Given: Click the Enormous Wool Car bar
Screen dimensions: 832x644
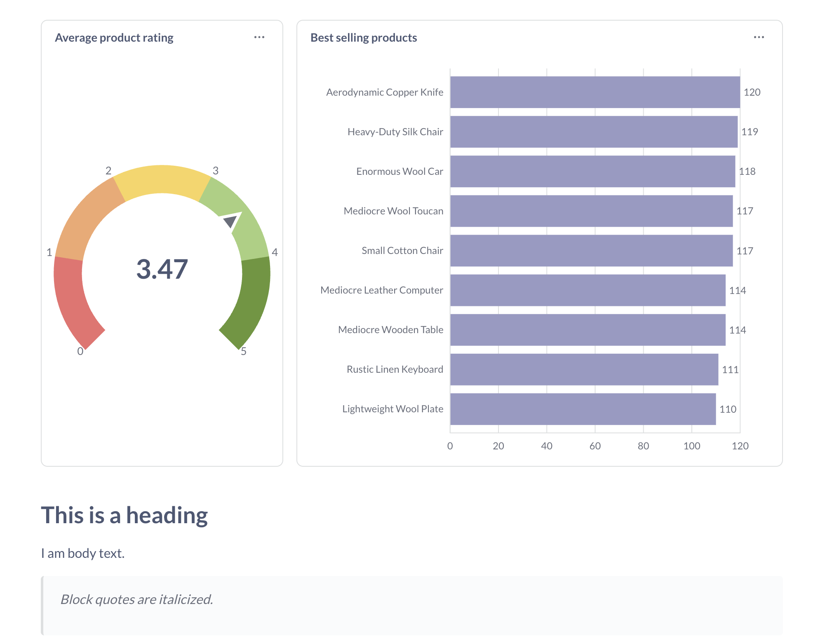Looking at the screenshot, I should click(592, 172).
